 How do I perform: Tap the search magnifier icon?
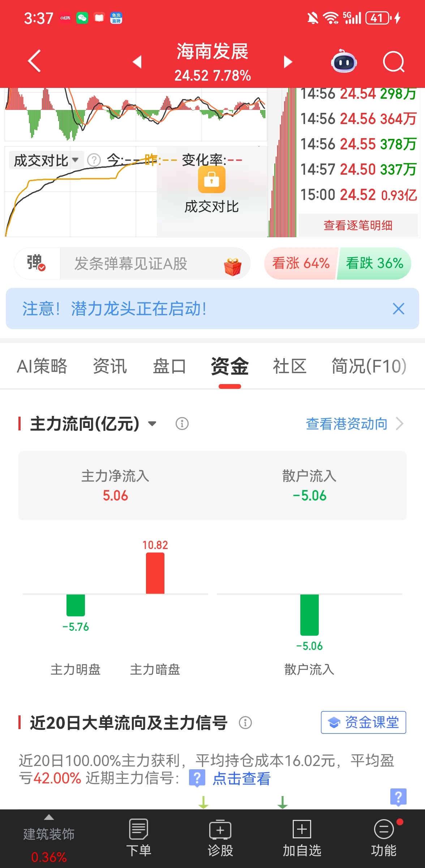click(393, 62)
